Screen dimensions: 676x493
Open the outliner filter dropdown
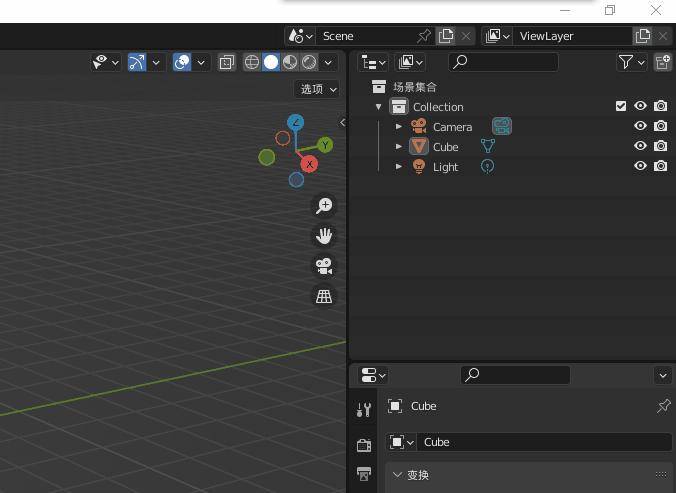(632, 62)
